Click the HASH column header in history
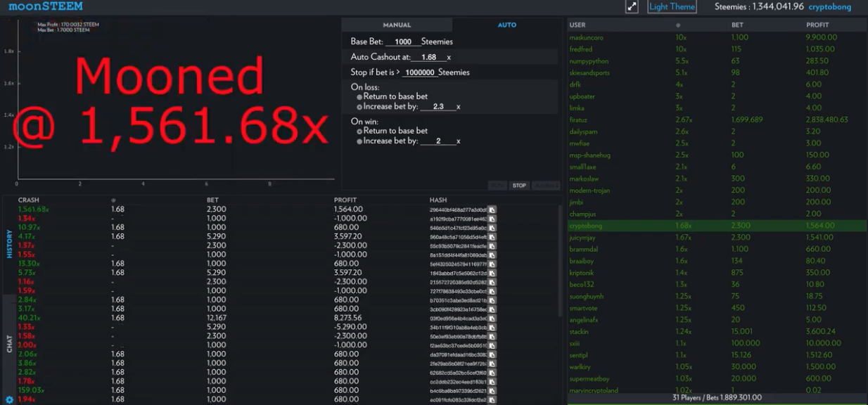 (x=438, y=200)
